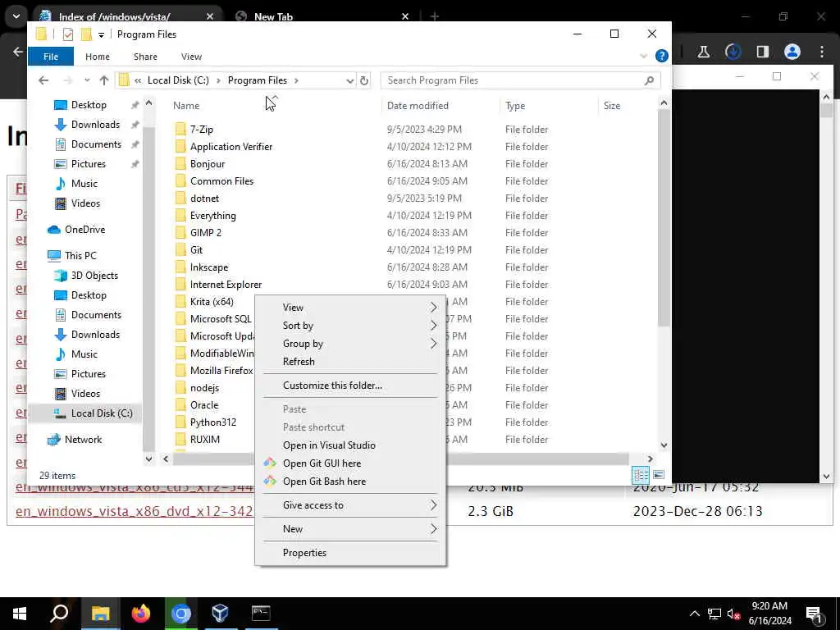Select 3D Objects in navigation pane
The height and width of the screenshot is (630, 840).
tap(94, 276)
